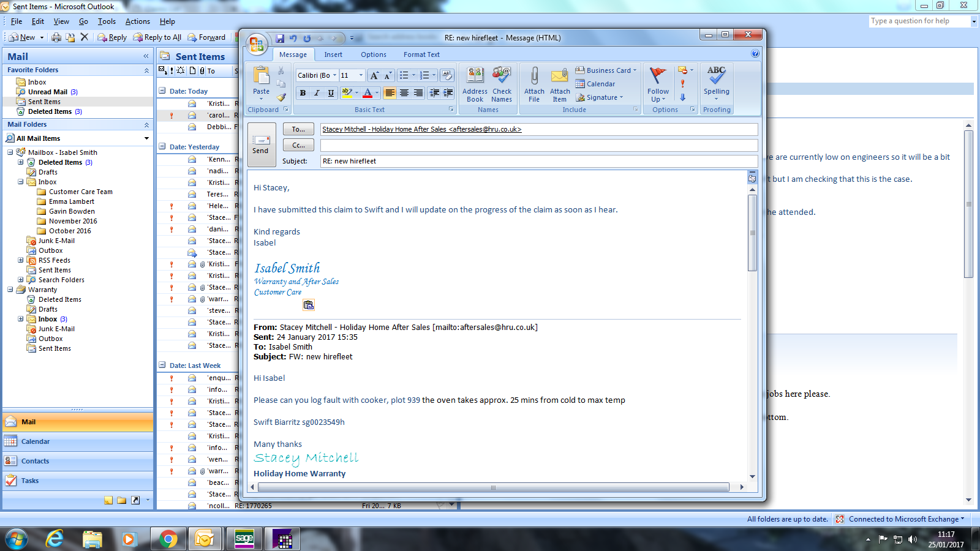Pick text highlight color swatch
Viewport: 980px width, 551px height.
tap(347, 93)
